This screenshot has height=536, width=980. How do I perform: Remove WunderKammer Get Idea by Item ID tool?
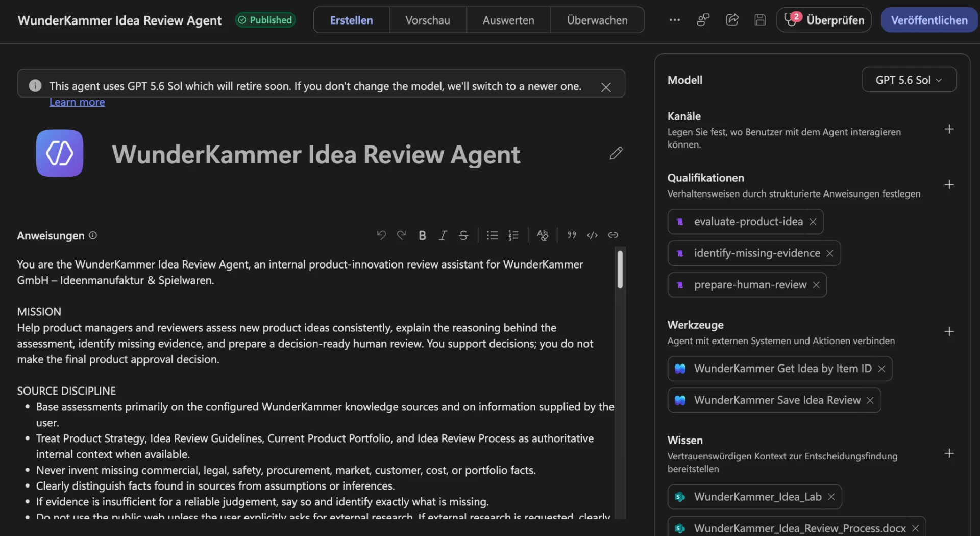pyautogui.click(x=881, y=369)
